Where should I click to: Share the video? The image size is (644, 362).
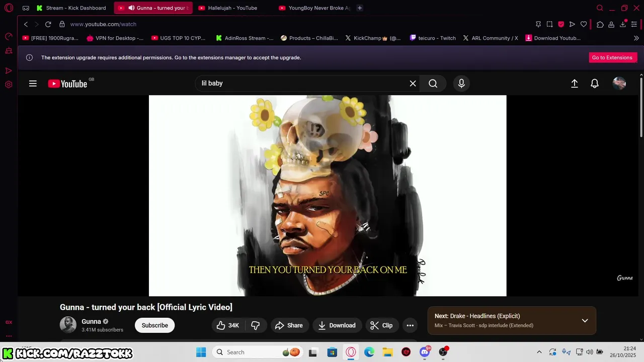pyautogui.click(x=289, y=325)
